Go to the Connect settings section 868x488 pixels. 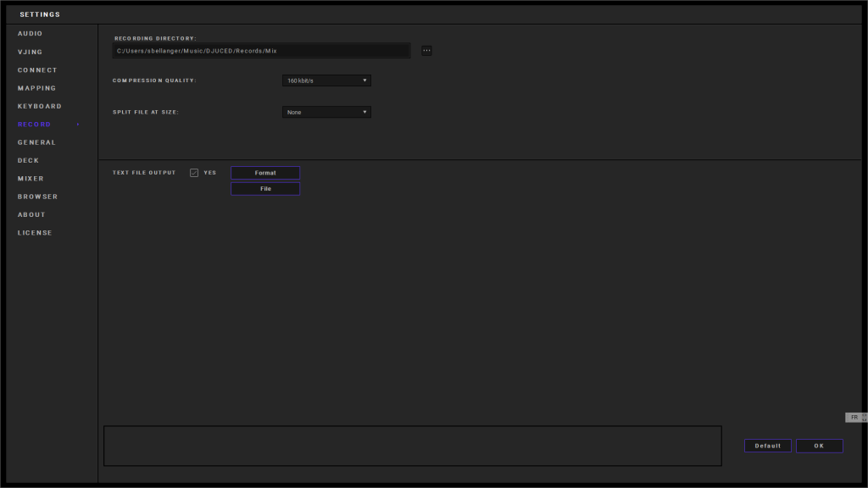37,70
